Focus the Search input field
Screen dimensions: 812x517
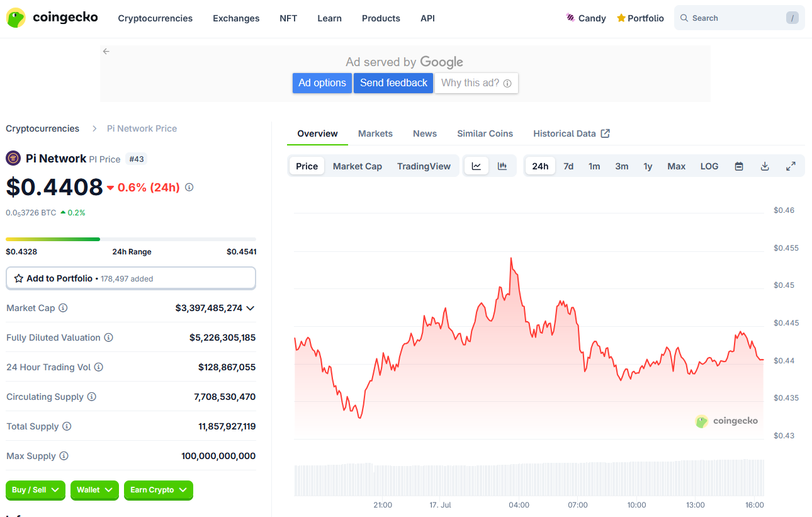740,18
